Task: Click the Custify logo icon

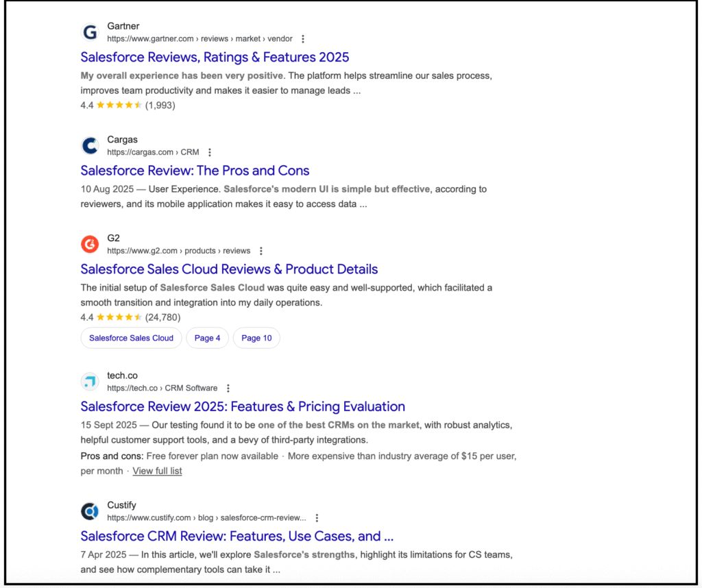Action: tap(90, 511)
